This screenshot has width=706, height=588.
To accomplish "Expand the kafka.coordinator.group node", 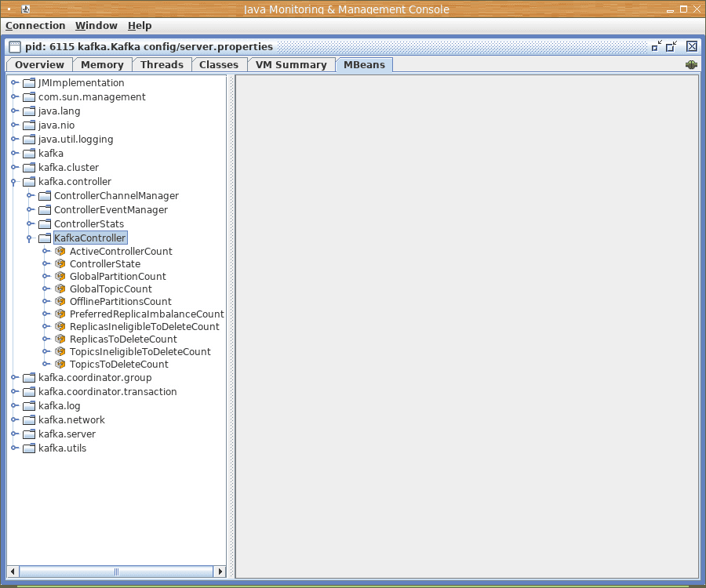I will click(x=14, y=377).
